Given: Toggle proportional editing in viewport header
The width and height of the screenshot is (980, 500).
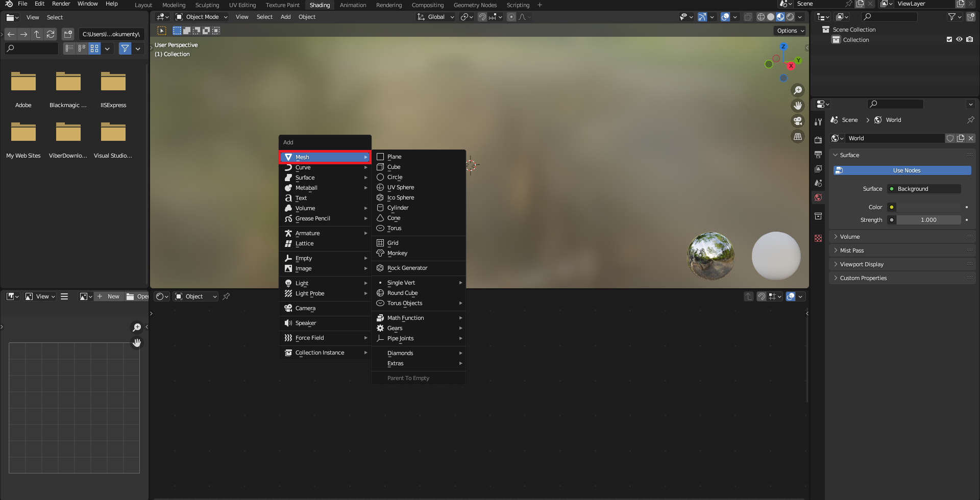Looking at the screenshot, I should (x=511, y=17).
